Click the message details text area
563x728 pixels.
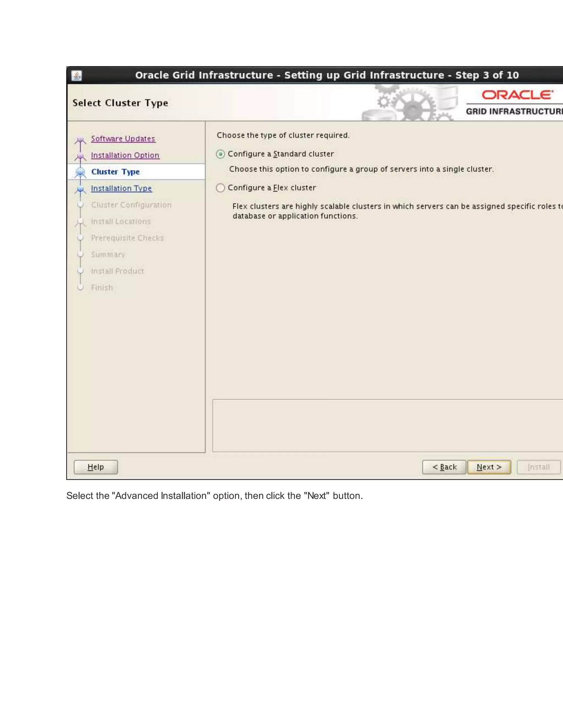coord(388,426)
